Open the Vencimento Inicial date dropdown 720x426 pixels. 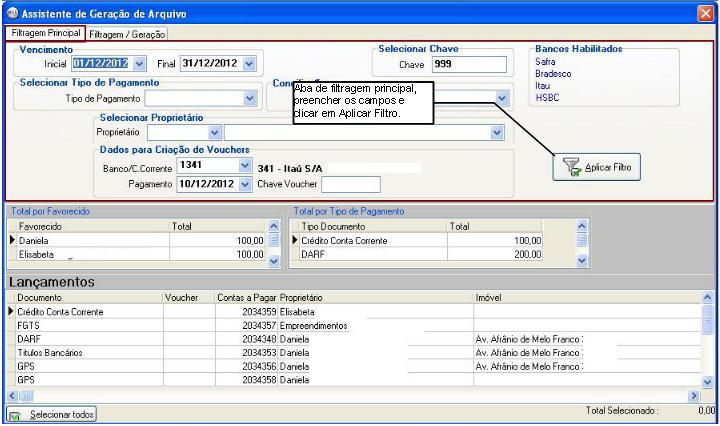(x=138, y=63)
